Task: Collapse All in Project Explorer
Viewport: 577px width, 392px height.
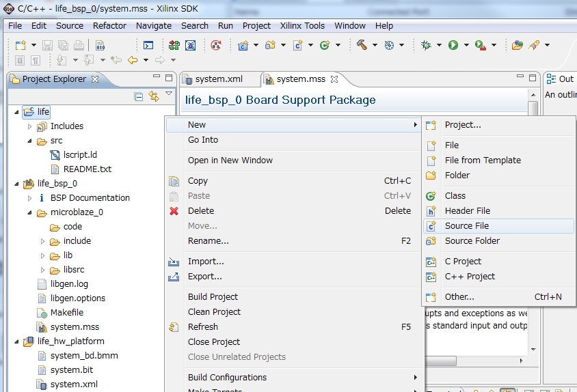Action: [138, 97]
